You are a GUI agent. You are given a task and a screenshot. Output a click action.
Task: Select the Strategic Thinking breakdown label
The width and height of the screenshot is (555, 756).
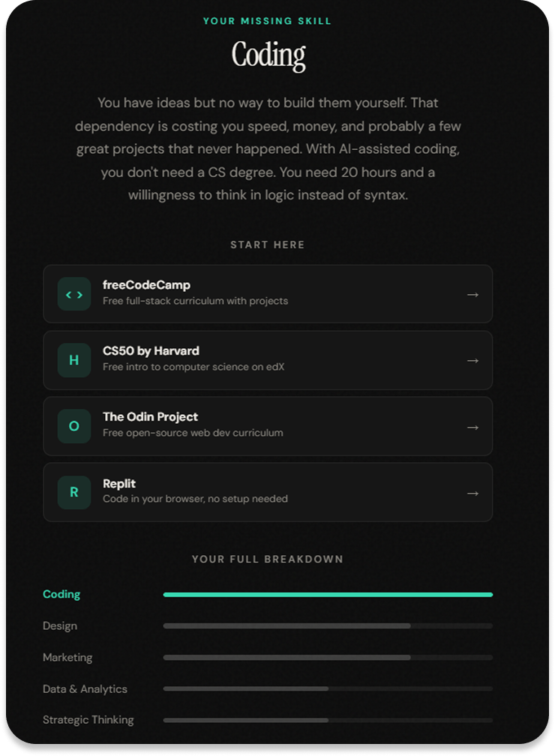(x=88, y=720)
